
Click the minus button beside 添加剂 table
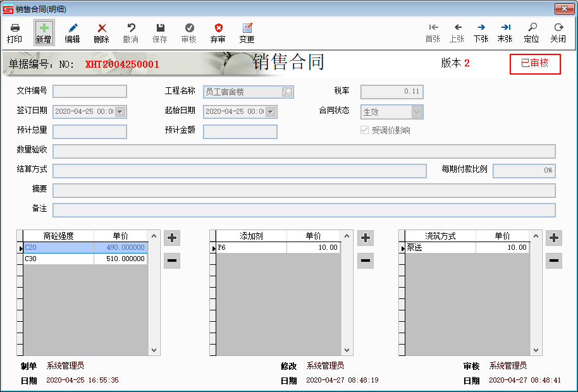[366, 260]
